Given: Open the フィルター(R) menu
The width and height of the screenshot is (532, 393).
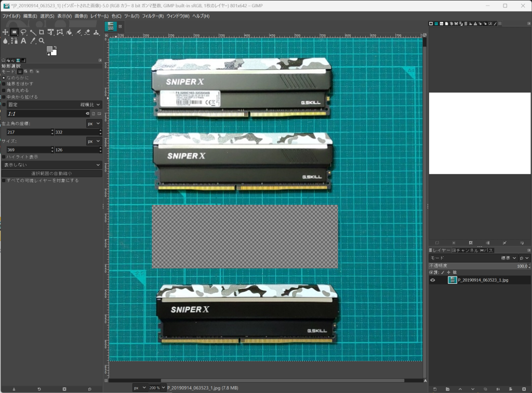Looking at the screenshot, I should point(153,16).
